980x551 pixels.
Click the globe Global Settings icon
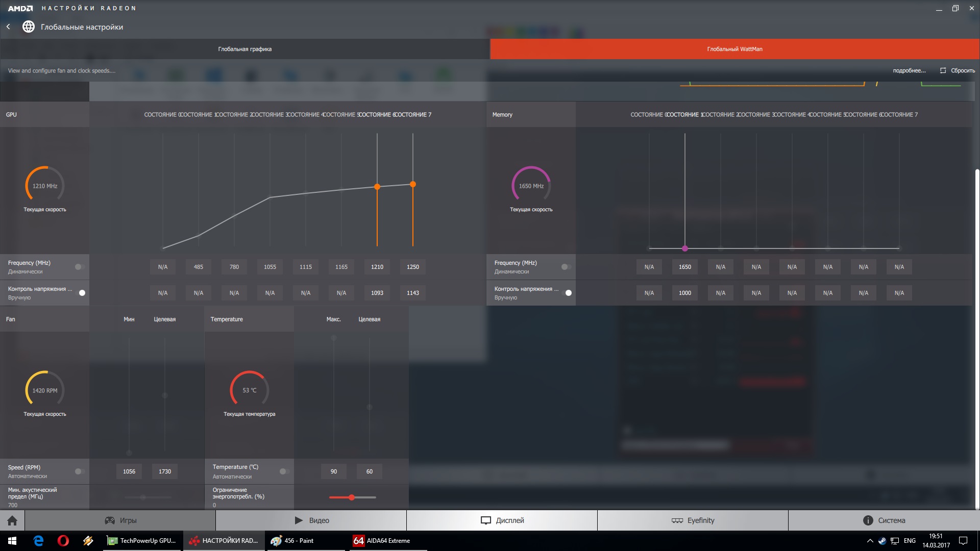(x=29, y=27)
